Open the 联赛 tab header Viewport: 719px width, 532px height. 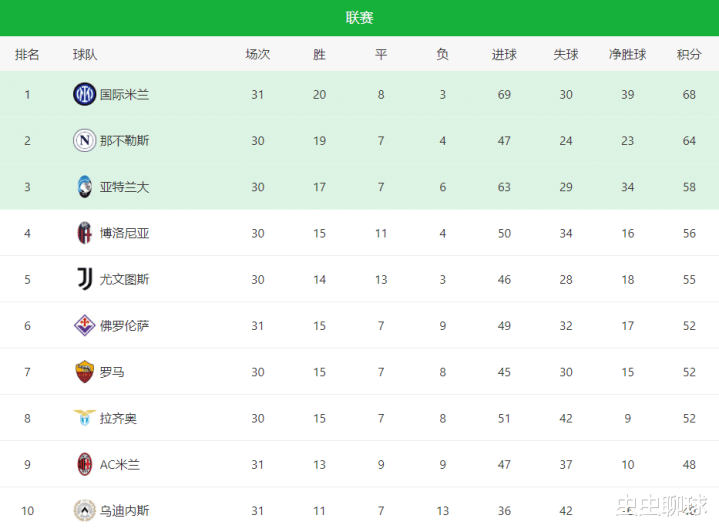point(360,18)
